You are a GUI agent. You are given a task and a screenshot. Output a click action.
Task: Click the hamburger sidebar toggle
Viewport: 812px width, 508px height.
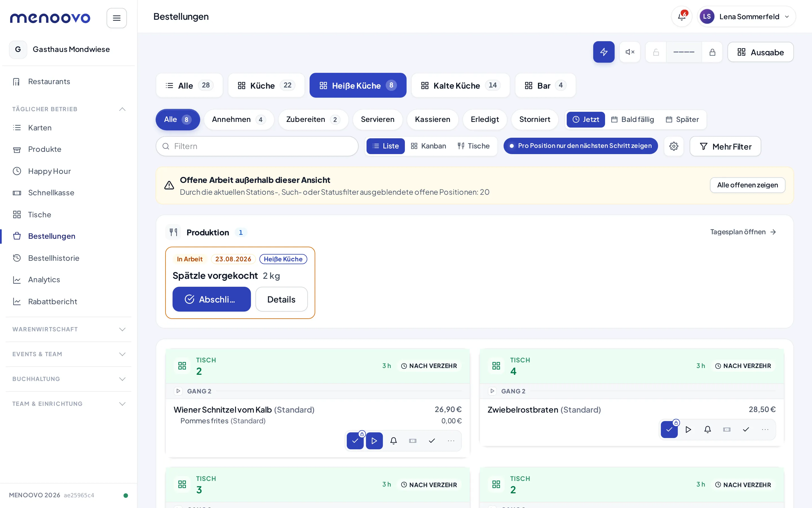[x=116, y=18]
